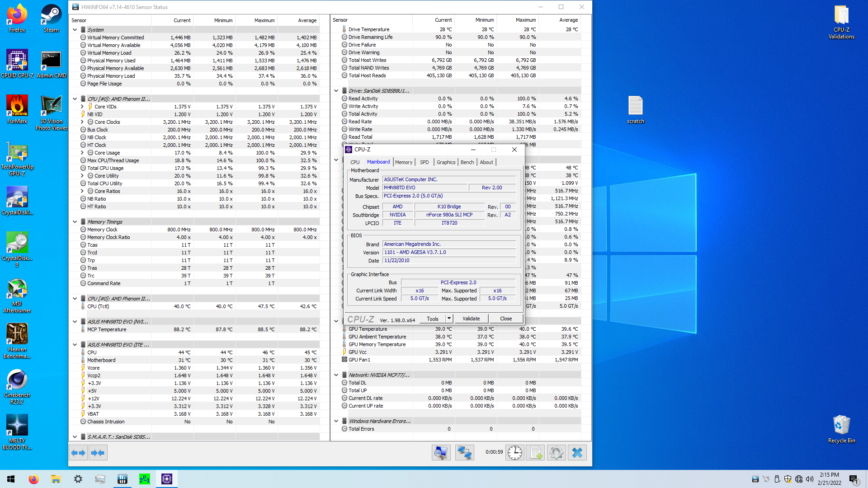This screenshot has height=488, width=868.
Task: Open Admin CMD desktop shortcut
Action: pyautogui.click(x=51, y=64)
